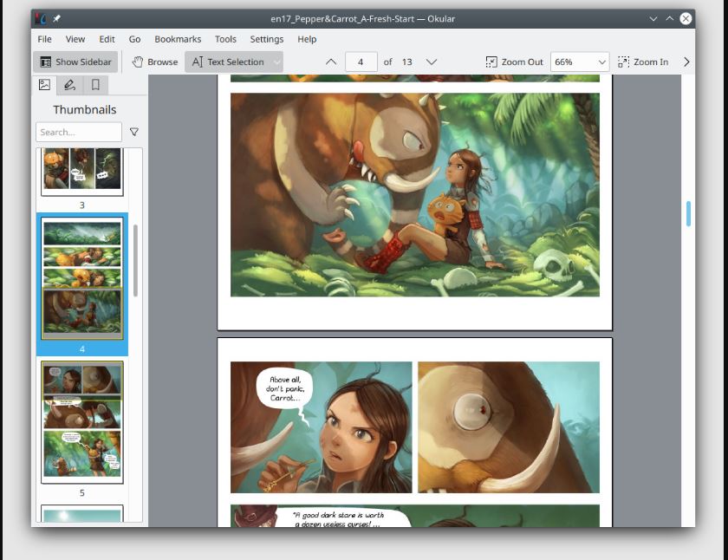
Task: Click the 'A good dark stare' caption
Action: (x=338, y=519)
